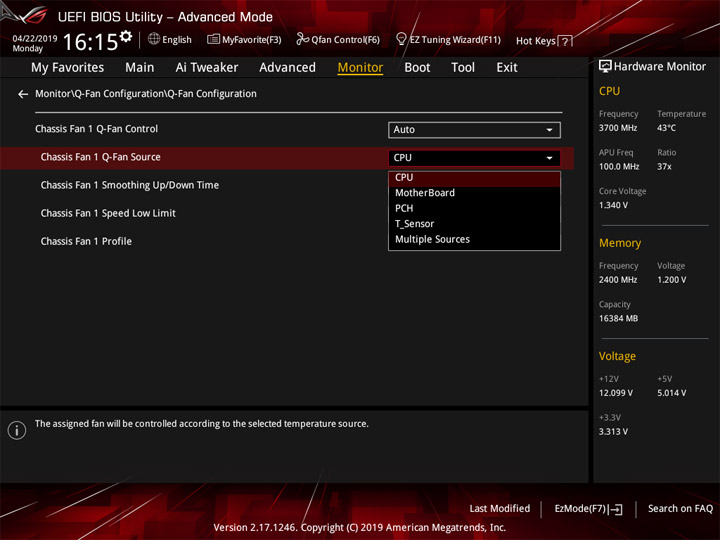Click +3.3V reading 3.313 V
The width and height of the screenshot is (720, 540).
tap(613, 432)
